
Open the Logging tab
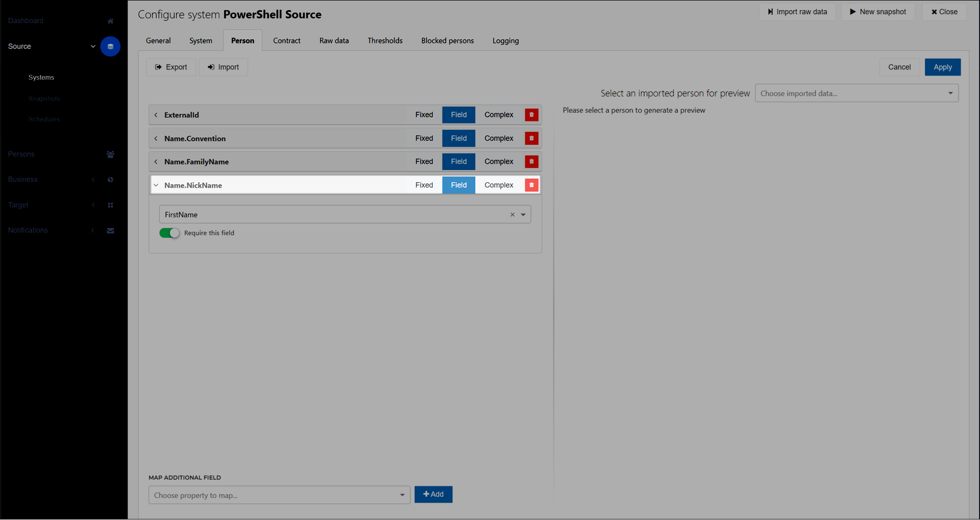[506, 41]
